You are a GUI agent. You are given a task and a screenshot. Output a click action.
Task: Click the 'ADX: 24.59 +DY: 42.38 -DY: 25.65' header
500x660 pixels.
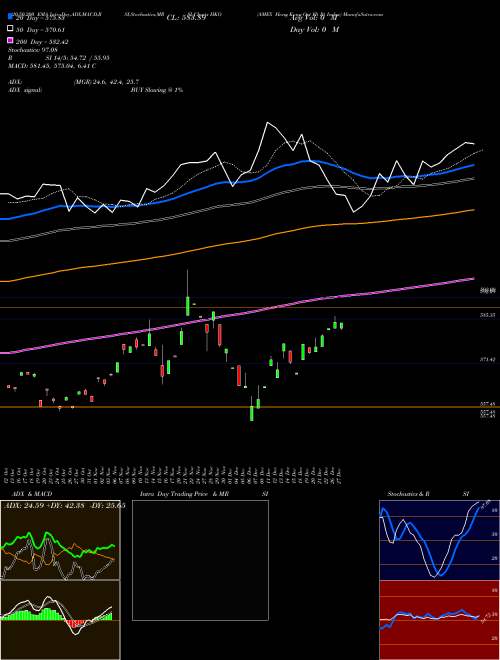pos(64,506)
